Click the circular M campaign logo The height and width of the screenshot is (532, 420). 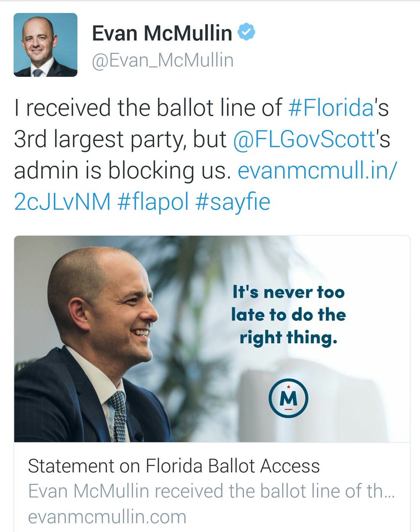tap(289, 399)
